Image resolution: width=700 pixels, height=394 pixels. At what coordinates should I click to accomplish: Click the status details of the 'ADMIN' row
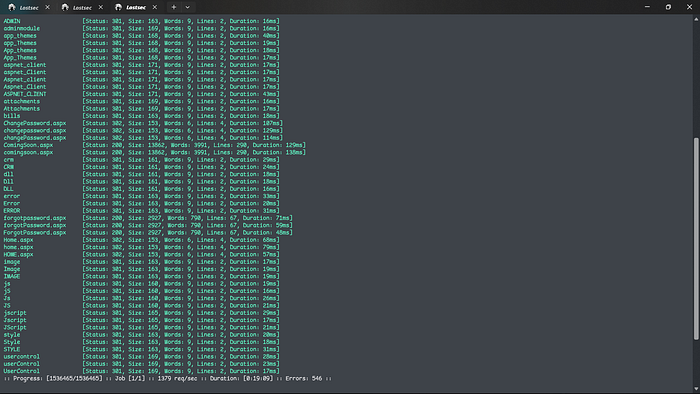point(181,21)
